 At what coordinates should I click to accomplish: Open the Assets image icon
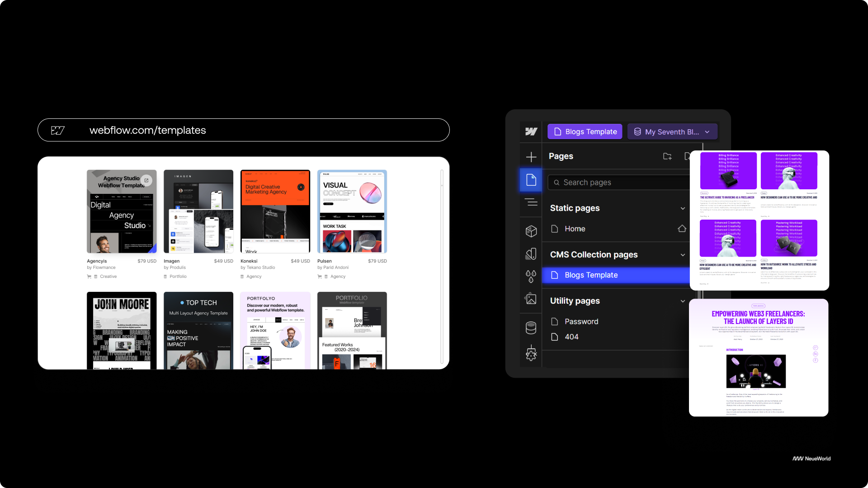(531, 299)
